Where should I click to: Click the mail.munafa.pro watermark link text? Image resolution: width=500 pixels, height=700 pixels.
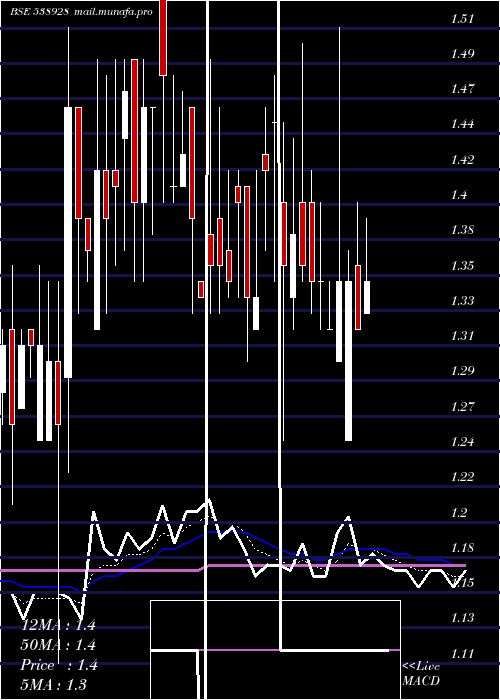113,12
